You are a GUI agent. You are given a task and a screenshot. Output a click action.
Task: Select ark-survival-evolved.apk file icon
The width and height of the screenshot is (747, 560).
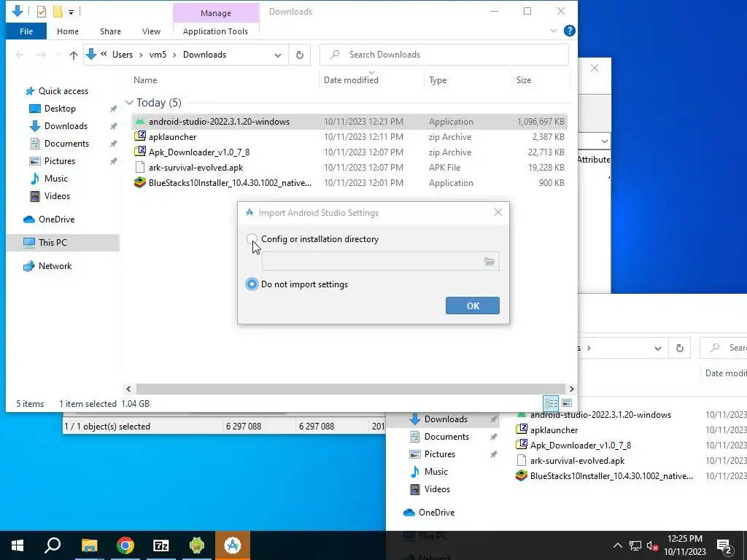(139, 167)
